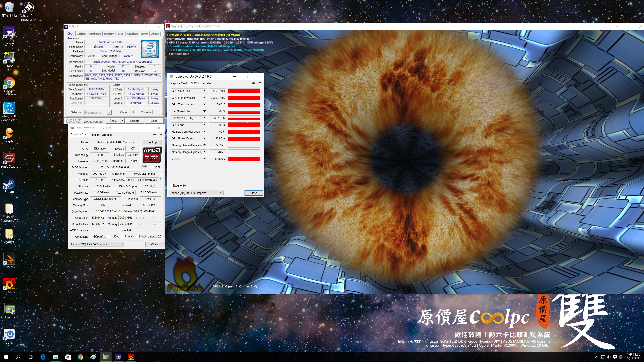The width and height of the screenshot is (644, 362).
Task: Click Close in GPU-Z Sensors window
Action: pos(254,193)
